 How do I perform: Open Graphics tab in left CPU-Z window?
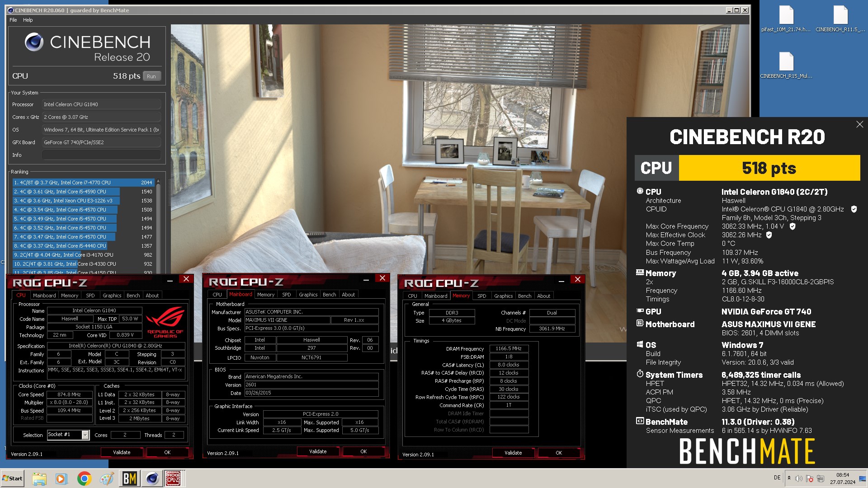click(x=112, y=296)
